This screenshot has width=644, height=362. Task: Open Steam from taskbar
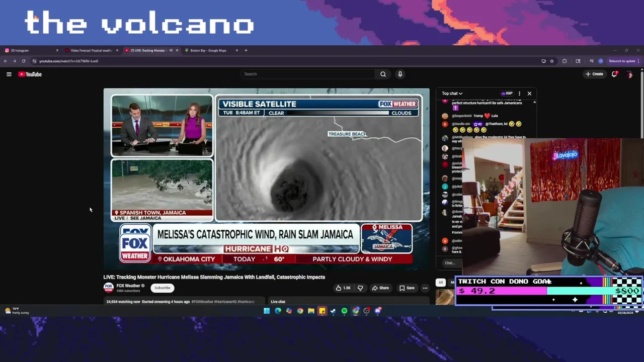click(333, 311)
